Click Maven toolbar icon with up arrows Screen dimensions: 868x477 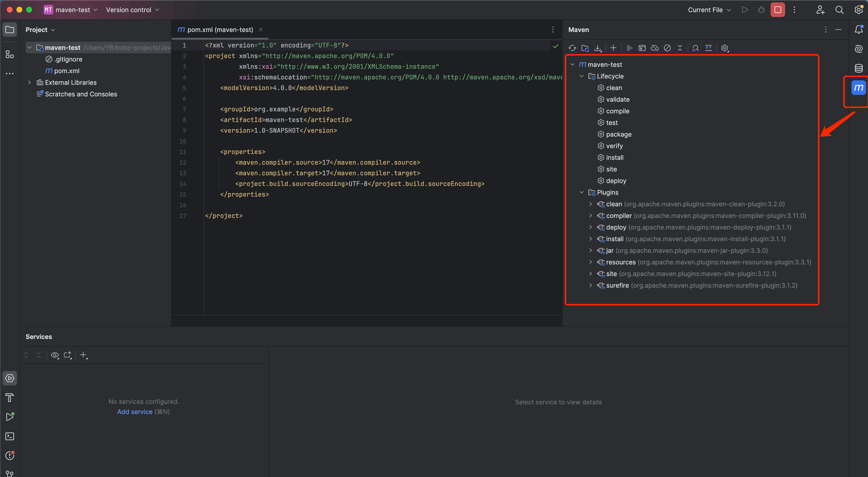(x=708, y=48)
